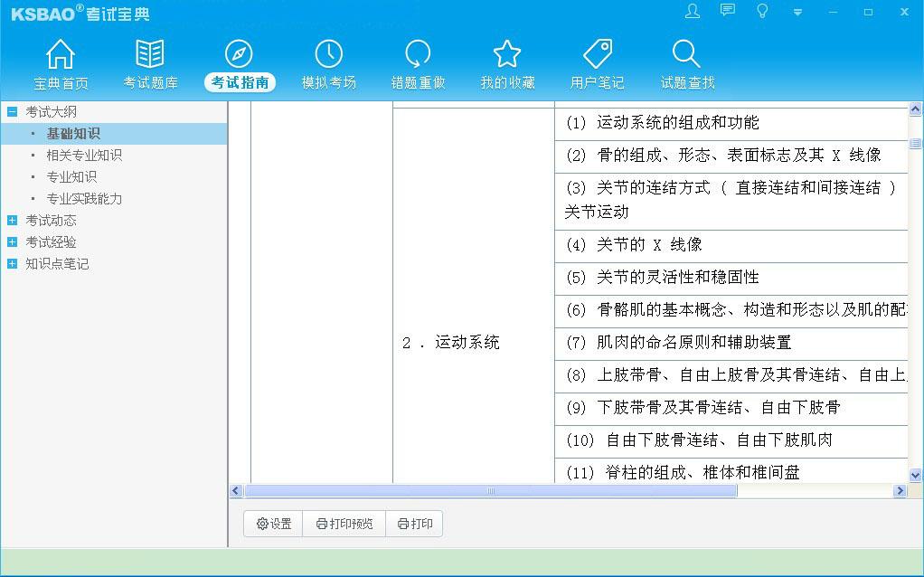Click the row 骨骼肌的基本概念
The height and width of the screenshot is (577, 924).
point(731,310)
